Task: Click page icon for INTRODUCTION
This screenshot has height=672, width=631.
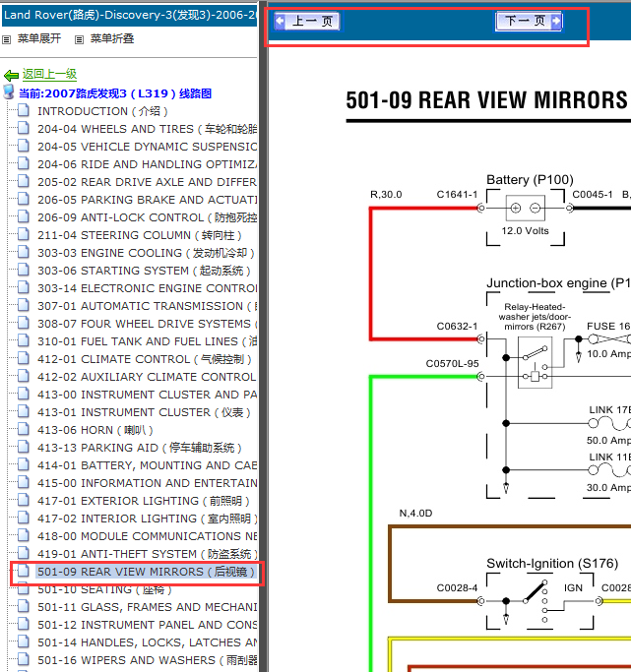Action: pyautogui.click(x=24, y=110)
